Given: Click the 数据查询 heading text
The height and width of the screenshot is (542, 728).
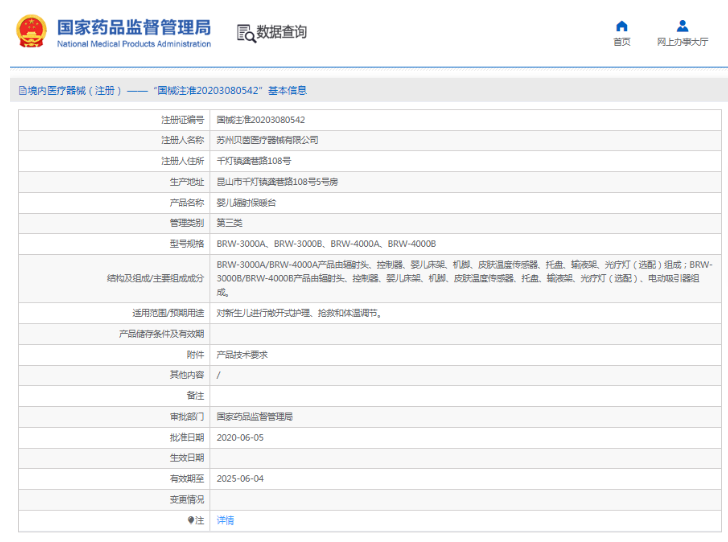Looking at the screenshot, I should pos(281,32).
